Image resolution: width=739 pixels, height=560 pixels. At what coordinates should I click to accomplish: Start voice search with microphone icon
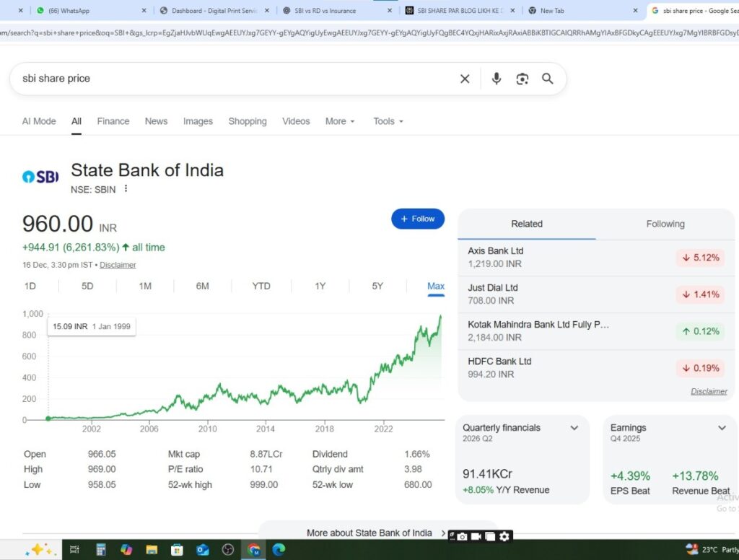[497, 79]
